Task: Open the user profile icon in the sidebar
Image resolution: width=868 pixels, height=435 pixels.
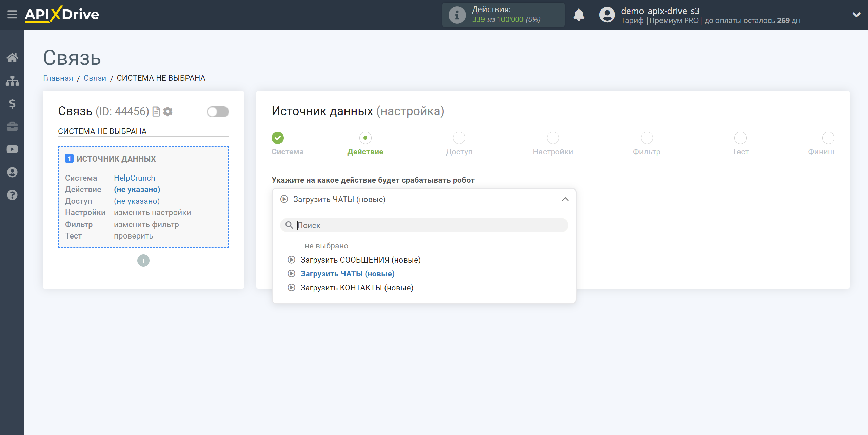Action: coord(12,172)
